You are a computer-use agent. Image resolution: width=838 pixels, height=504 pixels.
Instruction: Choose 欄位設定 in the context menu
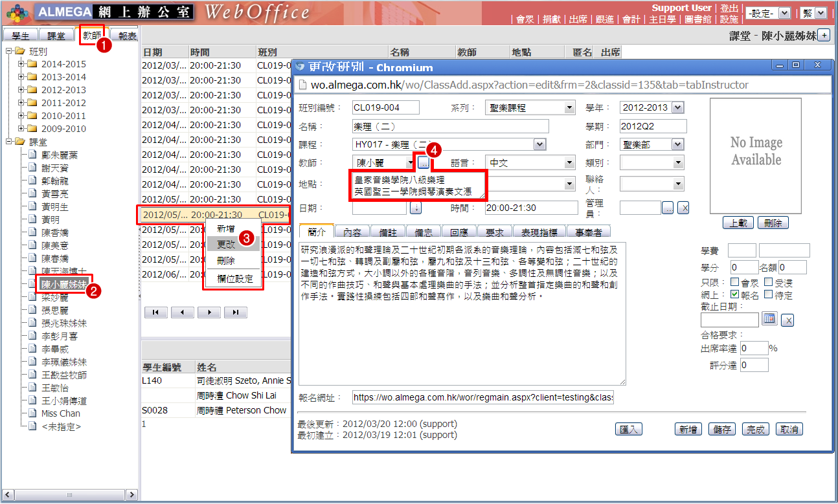point(234,279)
